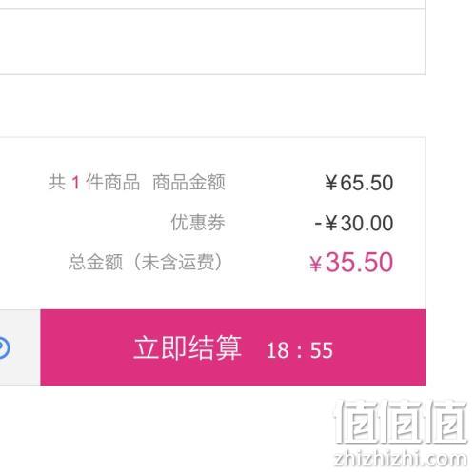This screenshot has height=475, width=476.
Task: Click the empty white panel at top
Action: [x=212, y=41]
